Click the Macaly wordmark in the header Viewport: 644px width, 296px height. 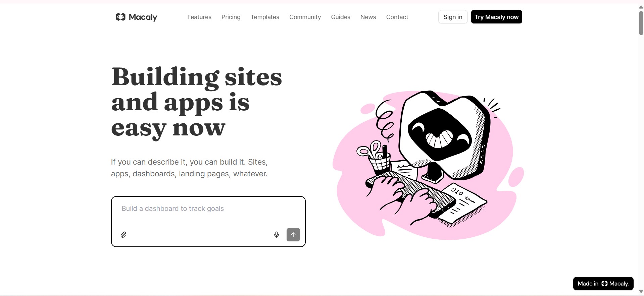pyautogui.click(x=143, y=17)
